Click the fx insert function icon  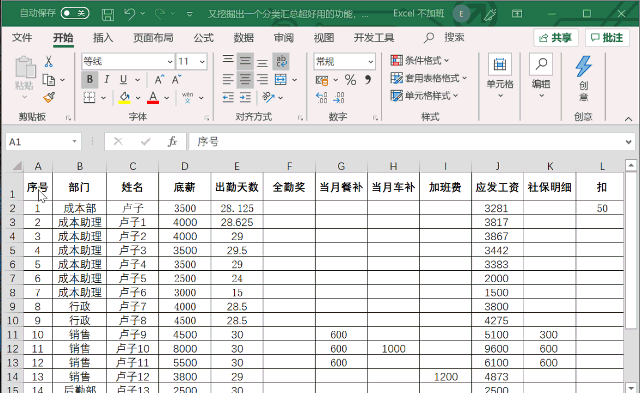(x=172, y=141)
